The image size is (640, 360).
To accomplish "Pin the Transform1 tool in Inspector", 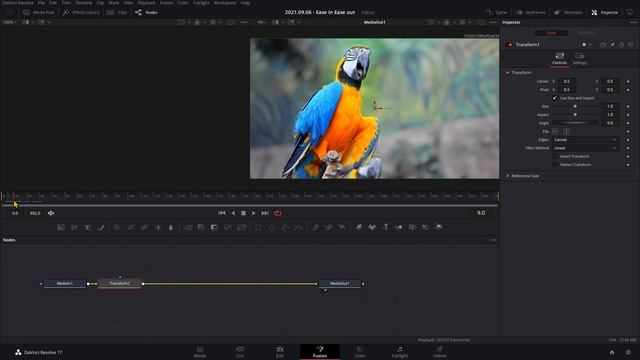I will click(x=612, y=44).
